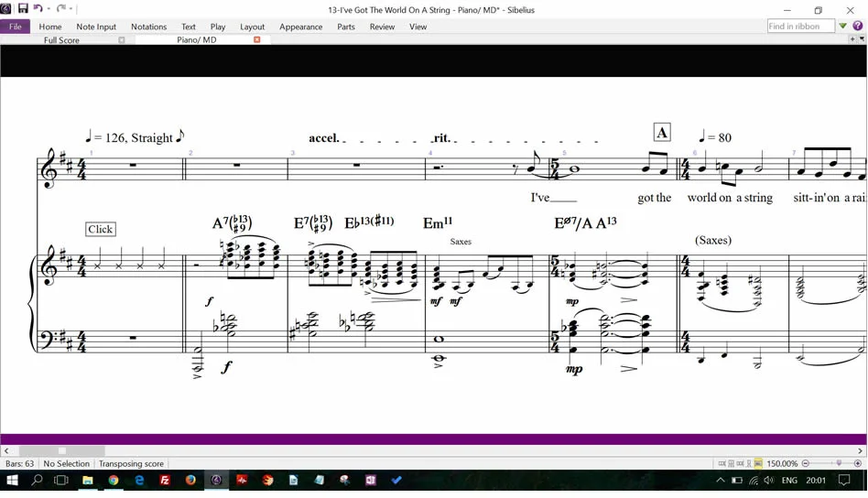Select the Eb13(#11) chord symbol
The width and height of the screenshot is (868, 498).
369,222
